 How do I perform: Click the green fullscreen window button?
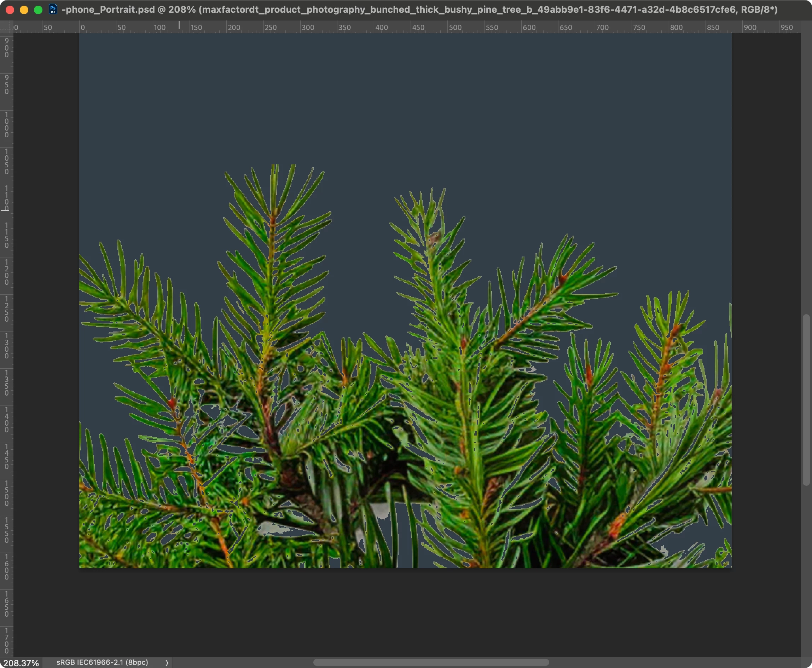tap(38, 10)
